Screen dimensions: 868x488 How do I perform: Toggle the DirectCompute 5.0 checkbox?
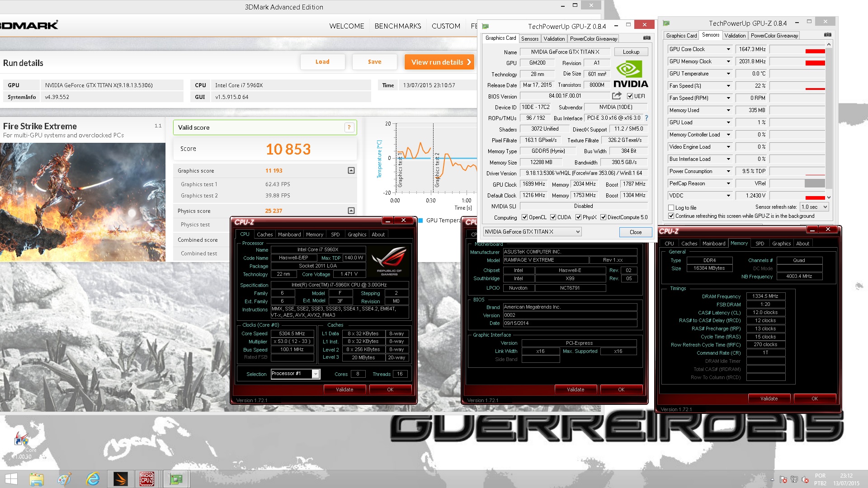(x=603, y=217)
